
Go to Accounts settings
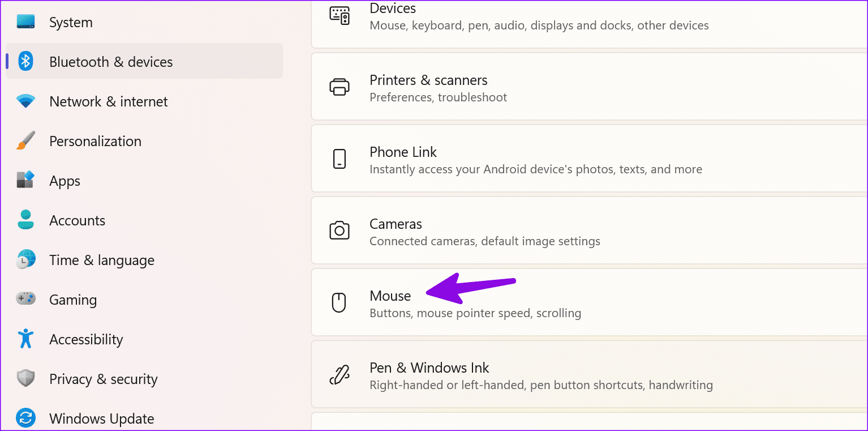tap(144, 220)
